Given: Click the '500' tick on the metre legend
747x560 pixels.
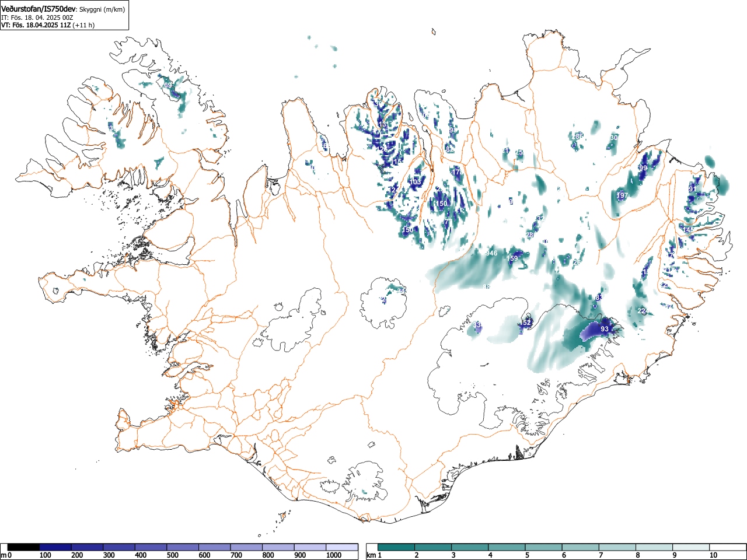Looking at the screenshot, I should [172, 555].
